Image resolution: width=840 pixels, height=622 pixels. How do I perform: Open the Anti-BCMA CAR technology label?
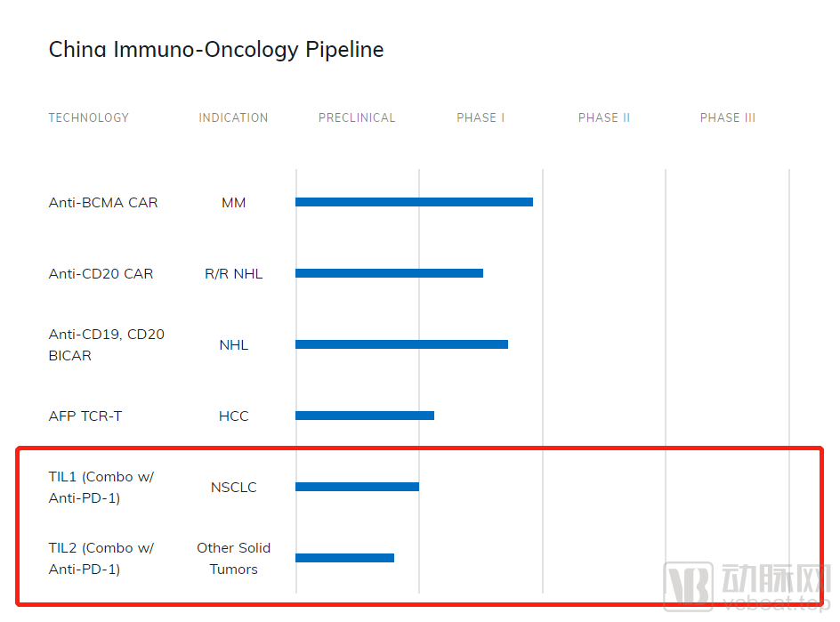[103, 203]
